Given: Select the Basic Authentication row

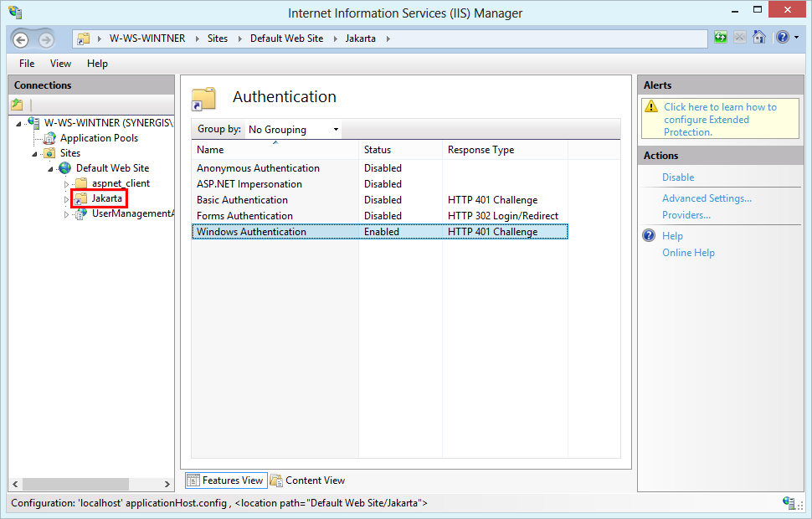Looking at the screenshot, I should 242,199.
